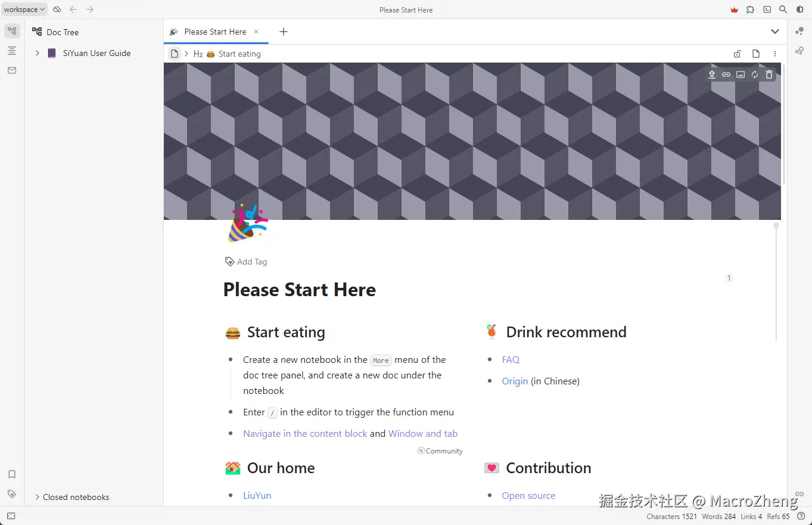The width and height of the screenshot is (812, 525).
Task: Click the Contribution heading
Action: [548, 468]
